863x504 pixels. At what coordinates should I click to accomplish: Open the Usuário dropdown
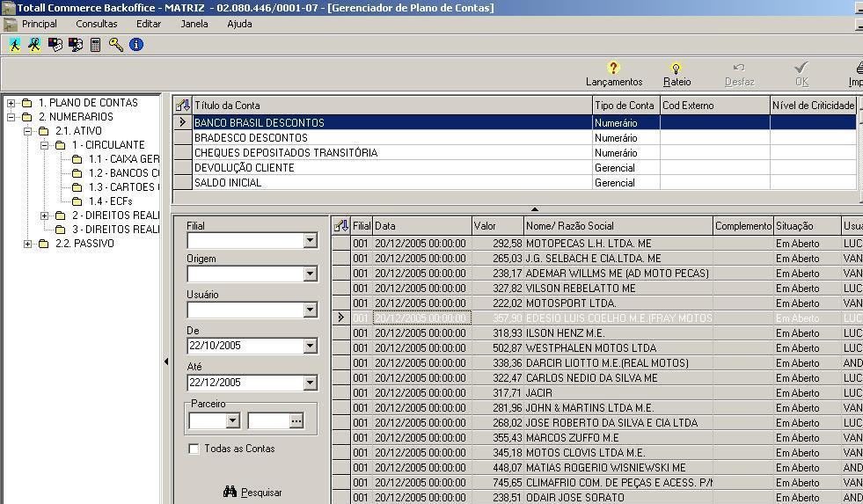click(311, 310)
